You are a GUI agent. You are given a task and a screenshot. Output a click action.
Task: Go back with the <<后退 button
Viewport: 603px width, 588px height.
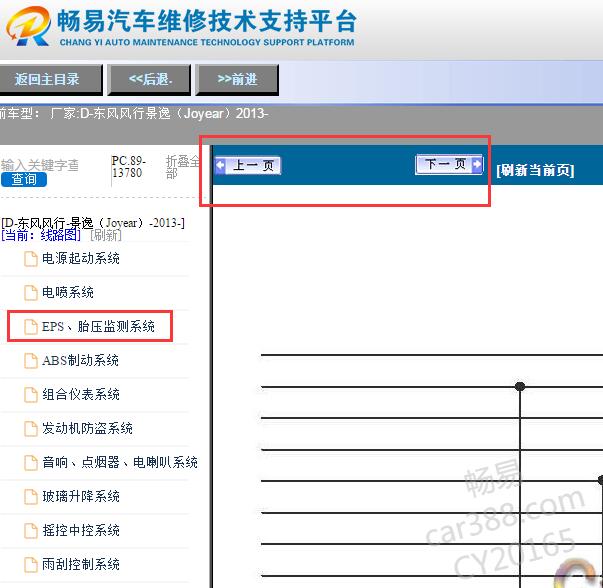coord(149,80)
